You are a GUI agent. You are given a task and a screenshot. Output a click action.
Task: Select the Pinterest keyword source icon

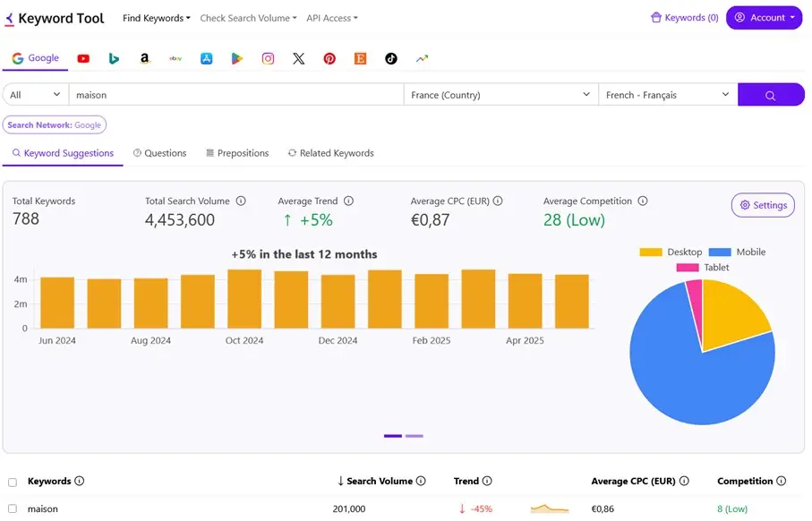[x=329, y=58]
